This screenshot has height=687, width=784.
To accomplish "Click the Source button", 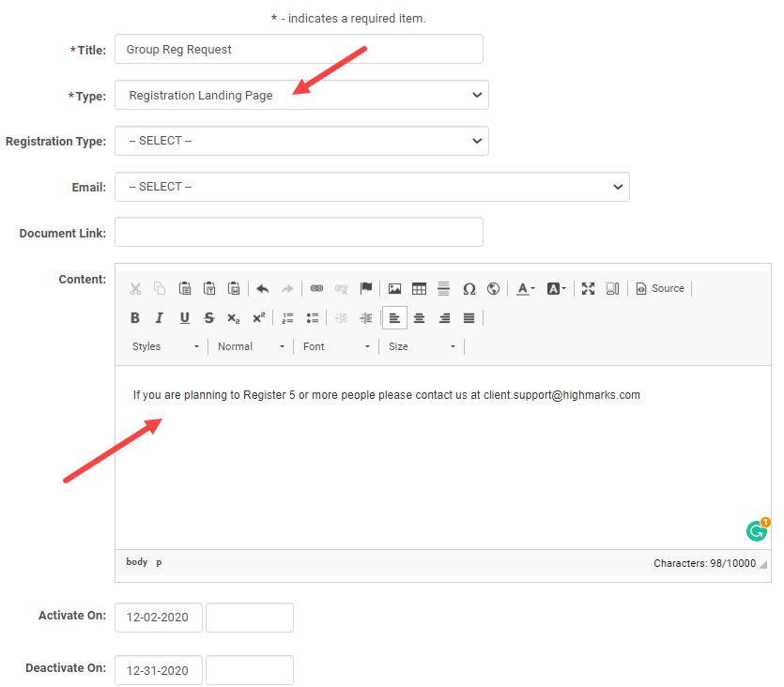I will [660, 289].
